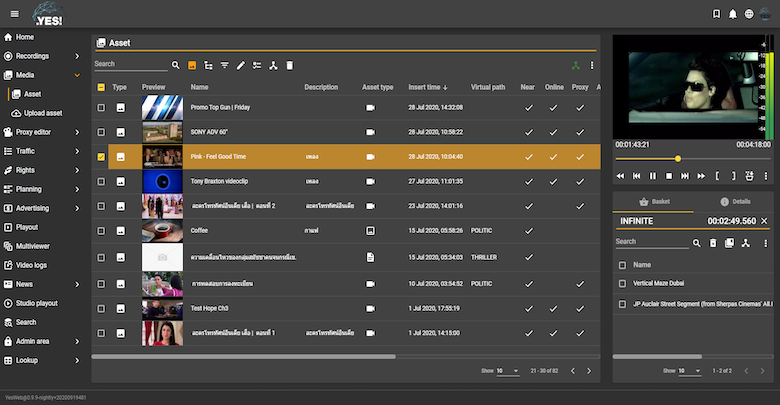Open the hamburger menu at top left
This screenshot has height=405, width=780.
click(14, 14)
